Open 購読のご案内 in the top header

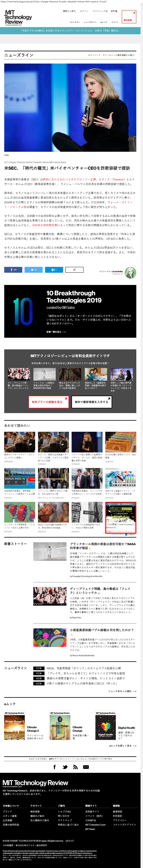[x=69, y=11]
